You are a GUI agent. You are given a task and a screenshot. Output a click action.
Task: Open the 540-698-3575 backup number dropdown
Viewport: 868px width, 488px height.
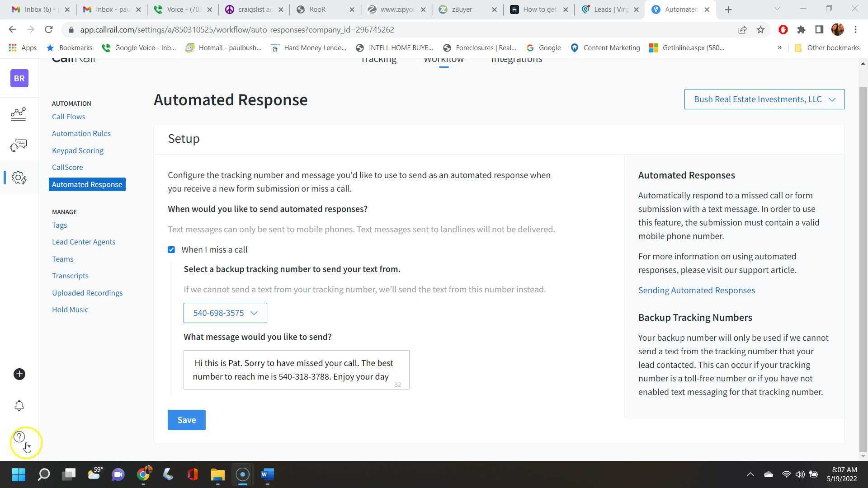225,313
